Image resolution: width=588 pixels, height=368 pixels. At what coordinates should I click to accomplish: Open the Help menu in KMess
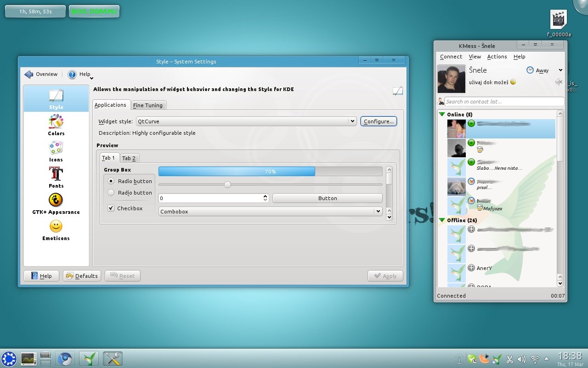coord(520,57)
